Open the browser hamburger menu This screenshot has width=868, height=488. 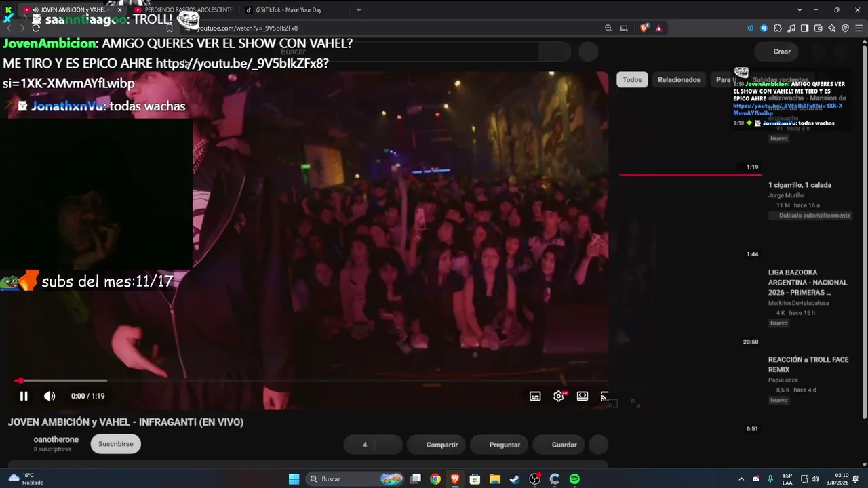pyautogui.click(x=859, y=28)
